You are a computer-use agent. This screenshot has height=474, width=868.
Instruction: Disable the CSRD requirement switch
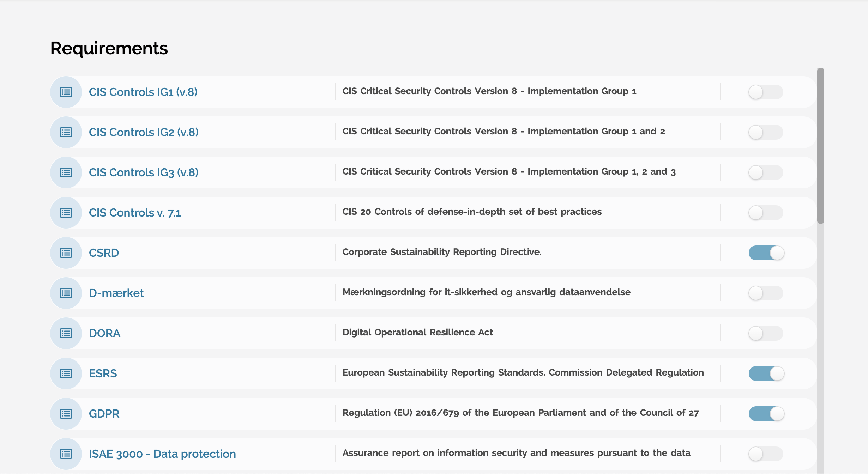766,253
